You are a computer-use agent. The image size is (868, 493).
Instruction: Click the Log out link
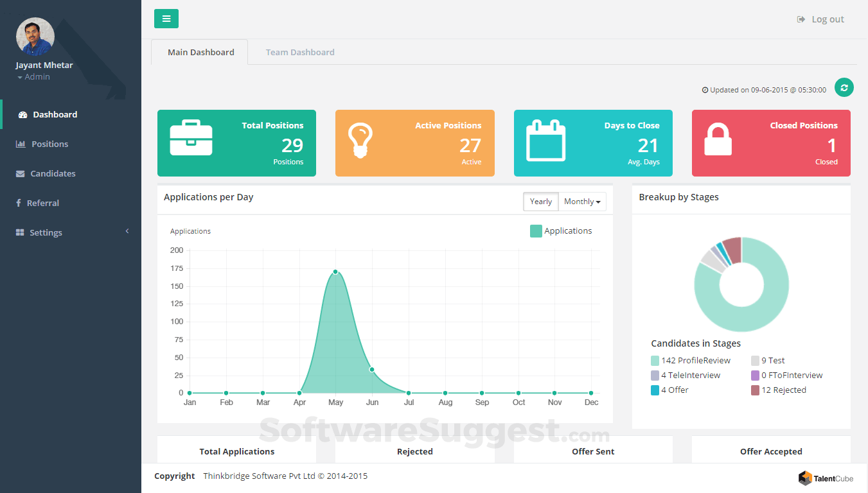[x=820, y=19]
